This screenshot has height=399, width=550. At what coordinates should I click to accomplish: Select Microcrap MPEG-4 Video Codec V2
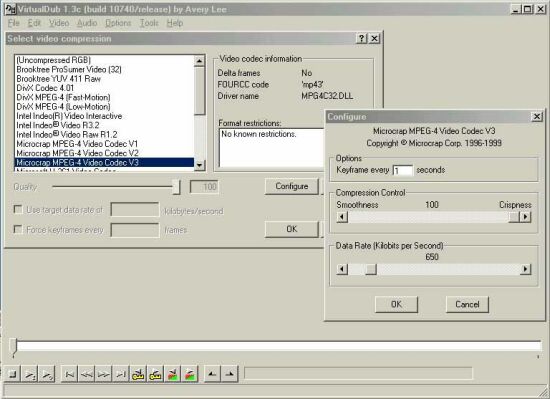pyautogui.click(x=105, y=153)
